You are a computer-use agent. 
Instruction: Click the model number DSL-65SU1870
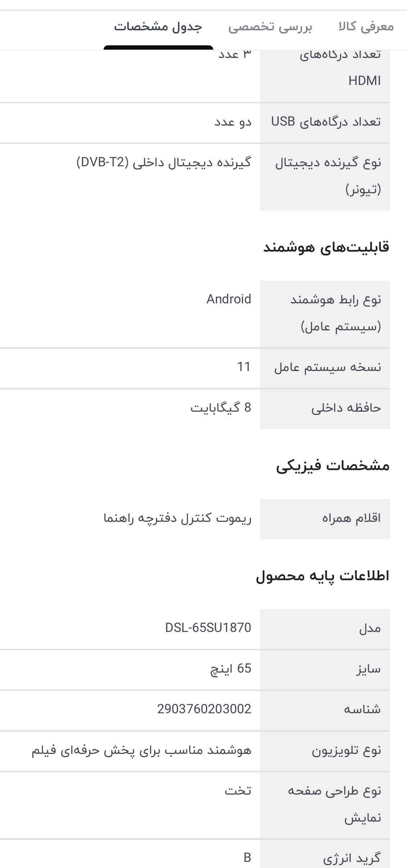[x=208, y=628]
